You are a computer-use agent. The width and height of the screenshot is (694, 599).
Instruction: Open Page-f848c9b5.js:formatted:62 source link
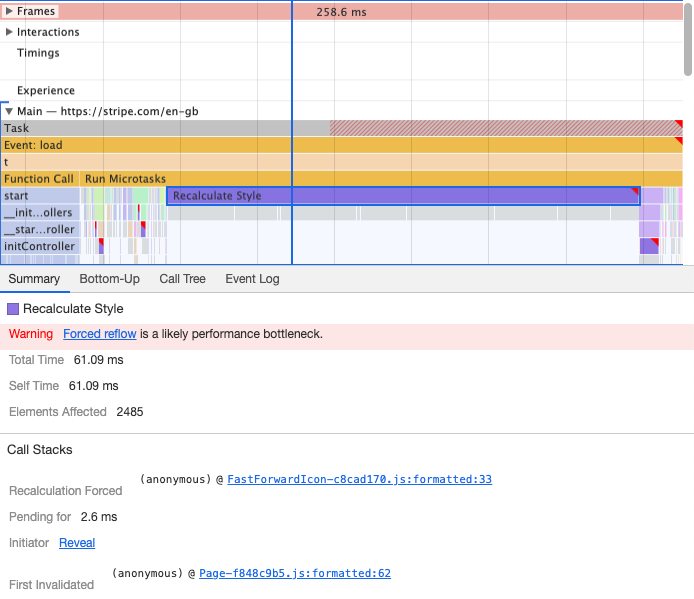click(x=295, y=573)
